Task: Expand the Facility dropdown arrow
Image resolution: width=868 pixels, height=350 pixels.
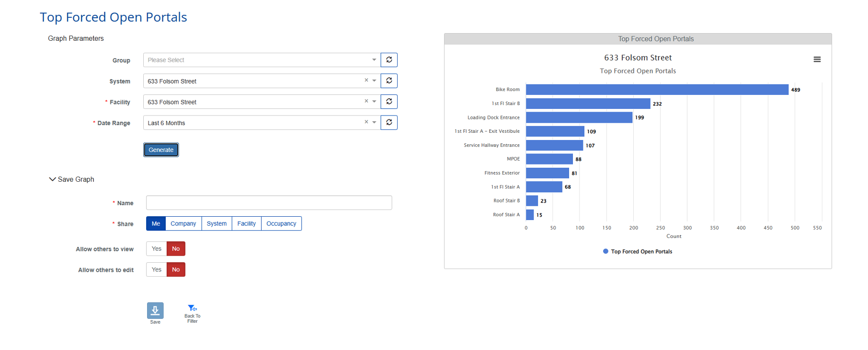Action: (x=374, y=102)
